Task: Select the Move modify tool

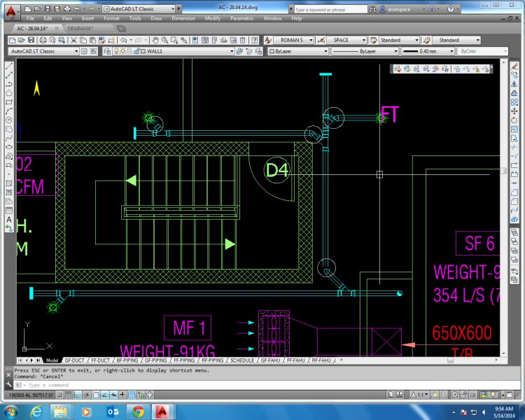Action: [514, 111]
